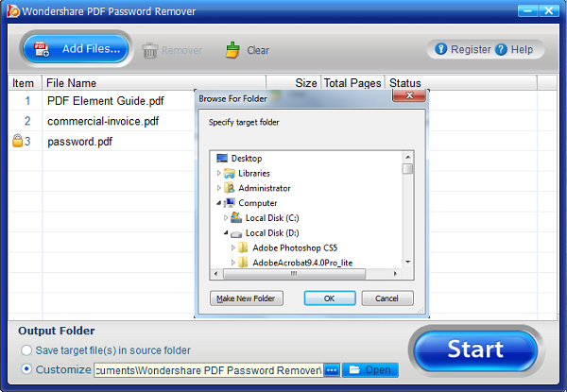Select Save target file(s) in source folder
The width and height of the screenshot is (567, 392).
click(x=26, y=350)
